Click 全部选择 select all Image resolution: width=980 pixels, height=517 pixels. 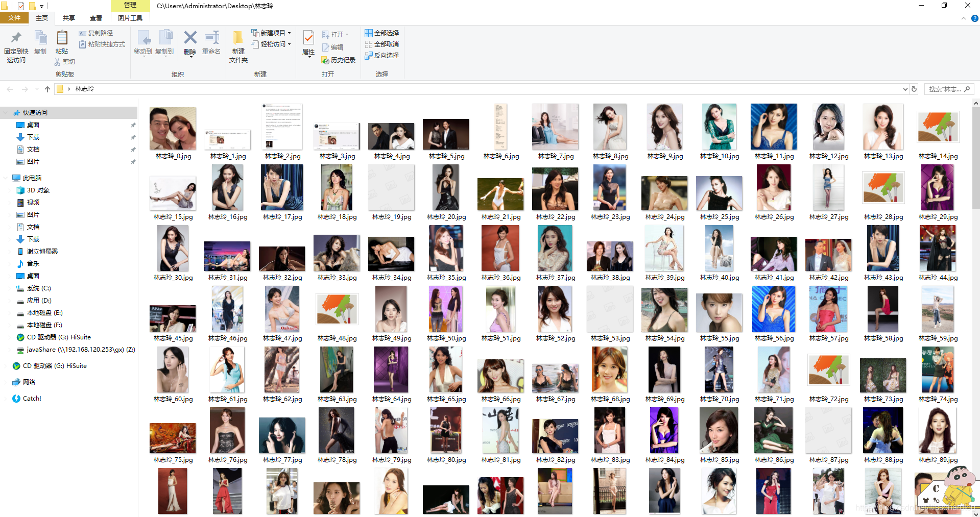pyautogui.click(x=381, y=33)
